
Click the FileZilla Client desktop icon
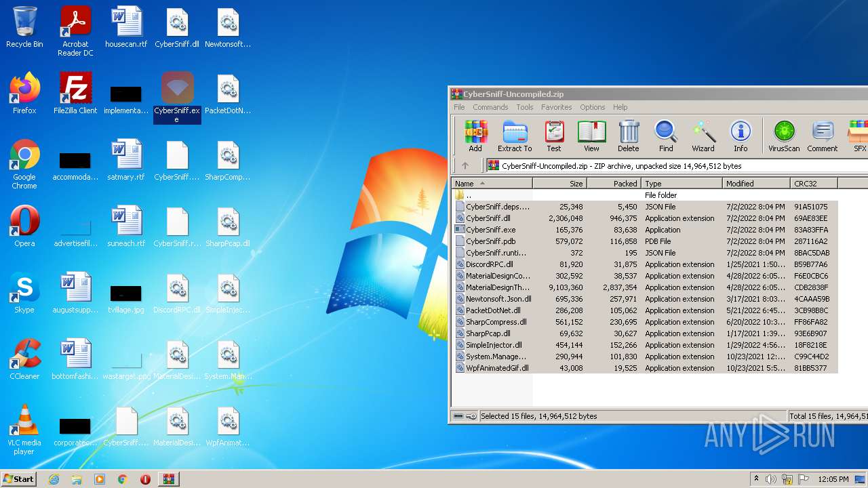75,94
